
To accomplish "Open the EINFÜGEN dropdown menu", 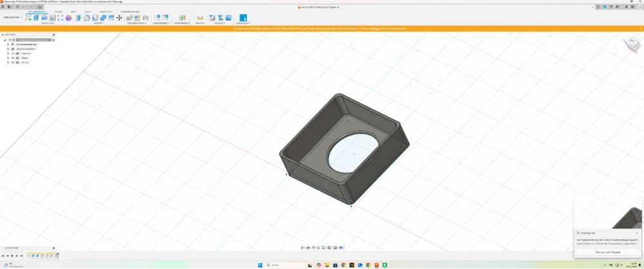I will click(220, 23).
